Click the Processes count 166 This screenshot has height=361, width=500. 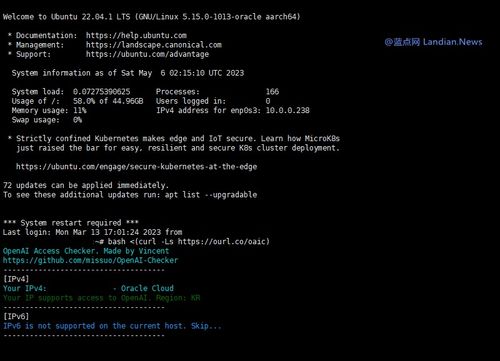click(272, 92)
